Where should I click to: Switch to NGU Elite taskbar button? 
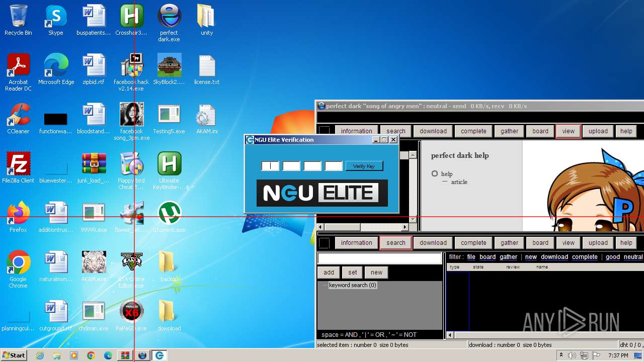tap(159, 355)
